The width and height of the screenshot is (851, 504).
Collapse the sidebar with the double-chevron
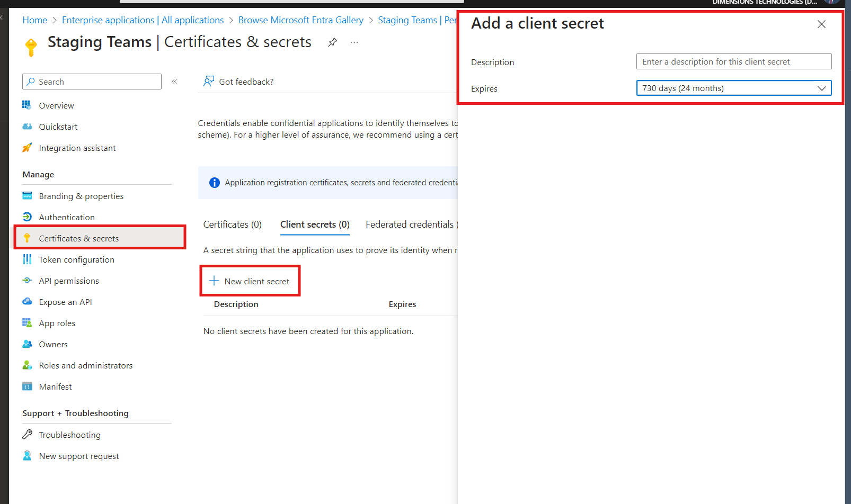[x=174, y=82]
